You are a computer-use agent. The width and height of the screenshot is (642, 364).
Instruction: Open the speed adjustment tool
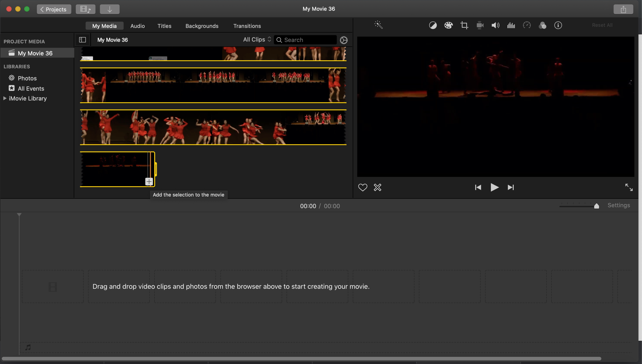[x=527, y=25]
